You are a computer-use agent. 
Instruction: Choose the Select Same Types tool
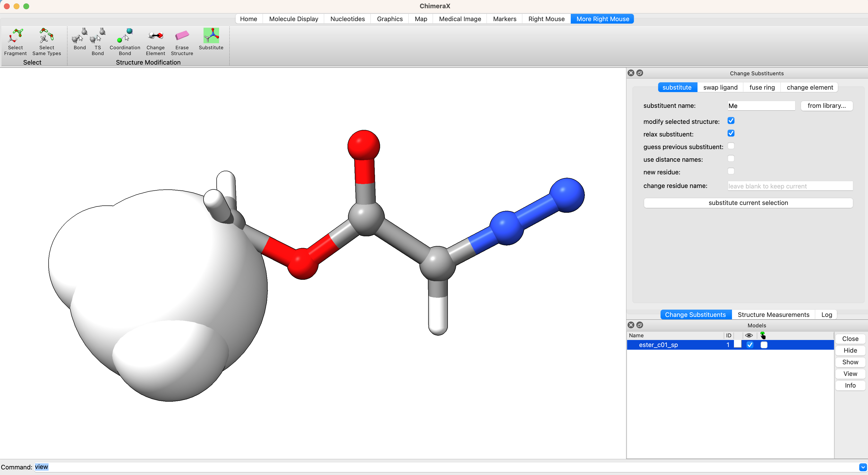tap(46, 42)
